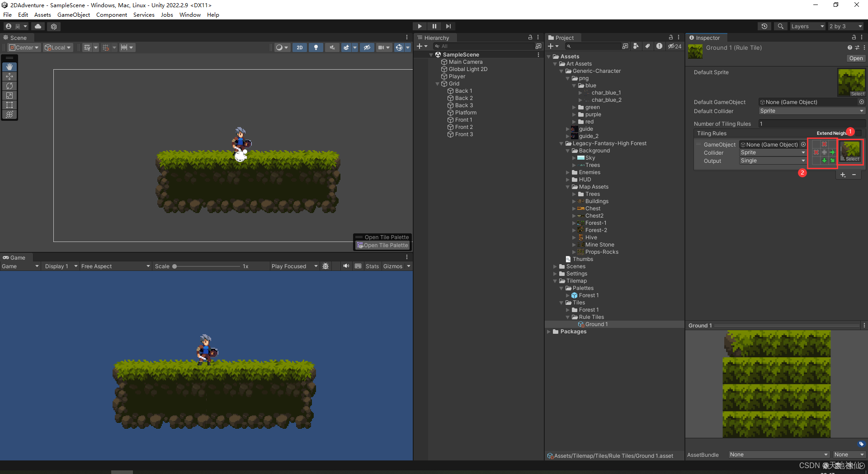Viewport: 868px width, 474px height.
Task: Open the 2 by 3 layout dropdown
Action: point(845,26)
